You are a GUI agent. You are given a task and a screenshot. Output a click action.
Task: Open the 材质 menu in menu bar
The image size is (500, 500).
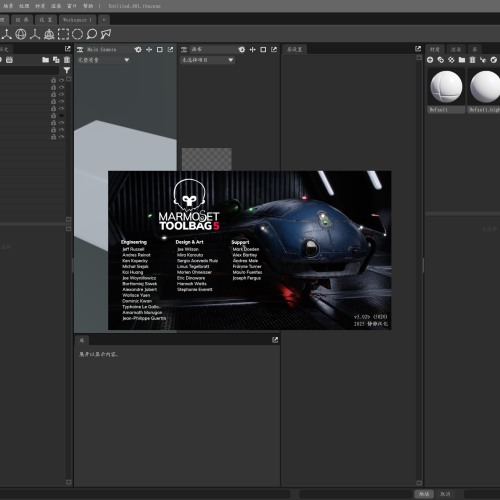click(x=40, y=6)
